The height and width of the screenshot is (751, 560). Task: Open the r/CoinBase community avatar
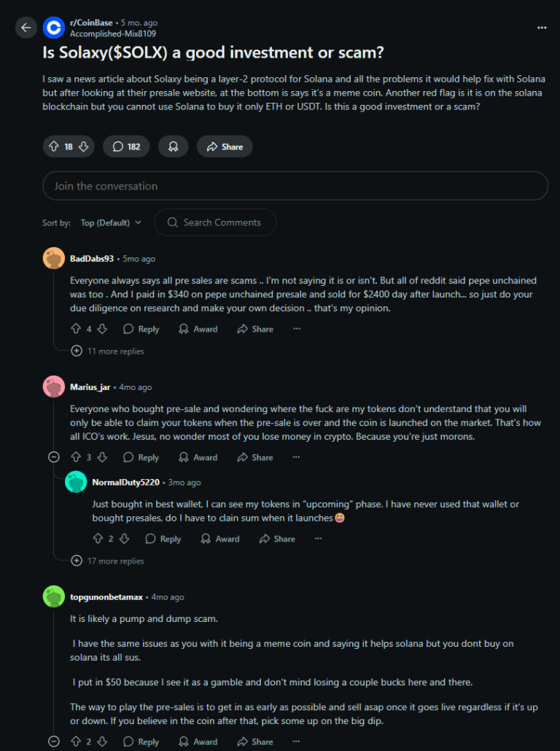[x=54, y=28]
